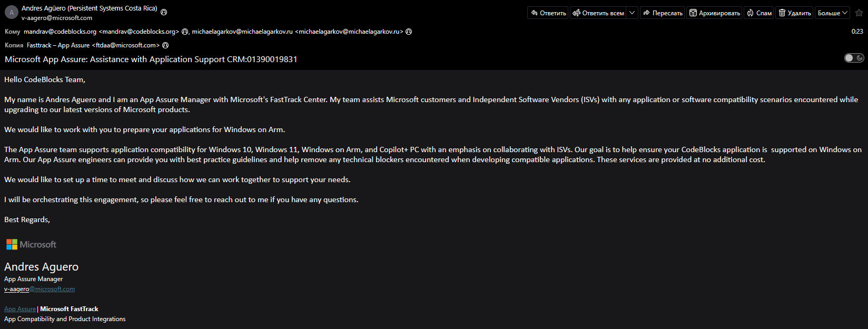
Task: Follow the App Assure link in signature
Action: (x=20, y=309)
